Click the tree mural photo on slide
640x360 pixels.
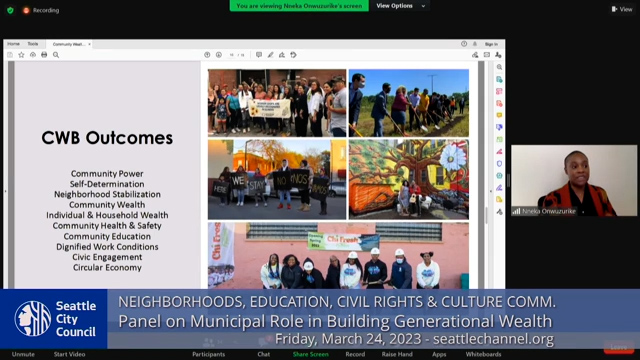(x=409, y=179)
